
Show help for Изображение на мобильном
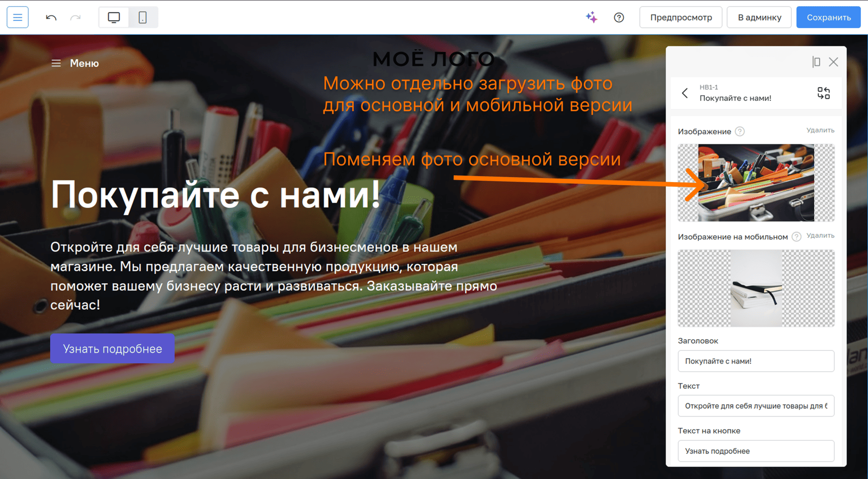click(797, 237)
